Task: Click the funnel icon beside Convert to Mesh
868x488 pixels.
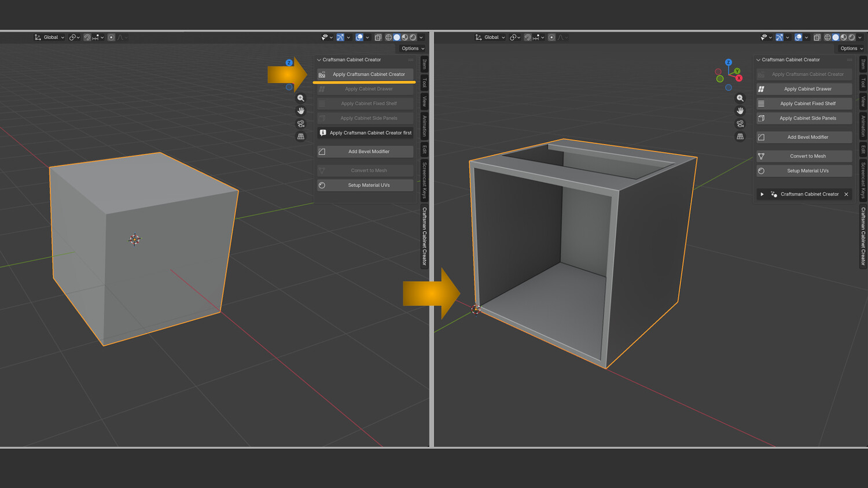Action: pos(762,156)
